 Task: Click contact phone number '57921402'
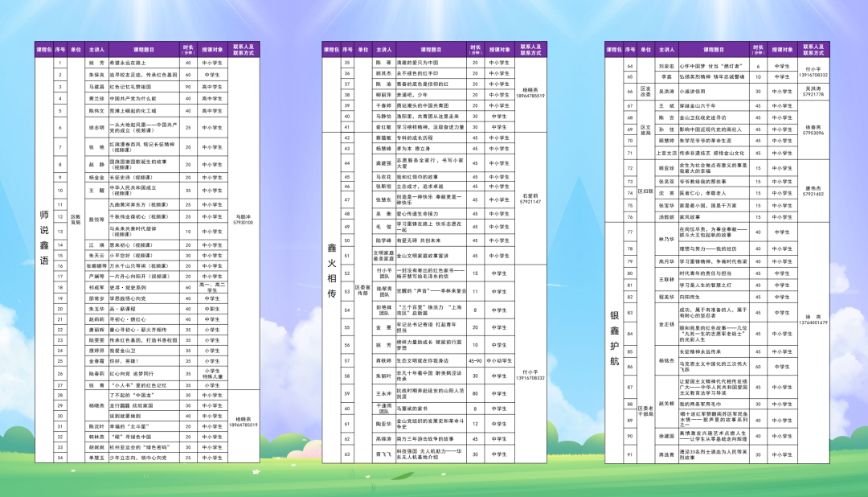tap(813, 195)
